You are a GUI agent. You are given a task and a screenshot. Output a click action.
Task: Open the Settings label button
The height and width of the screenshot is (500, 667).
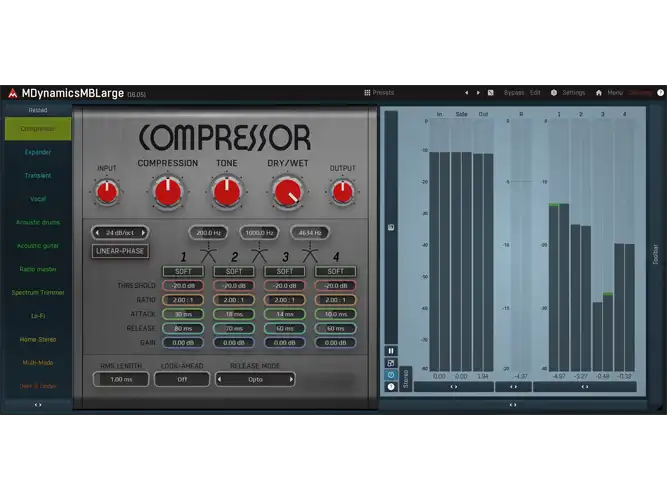(x=574, y=92)
